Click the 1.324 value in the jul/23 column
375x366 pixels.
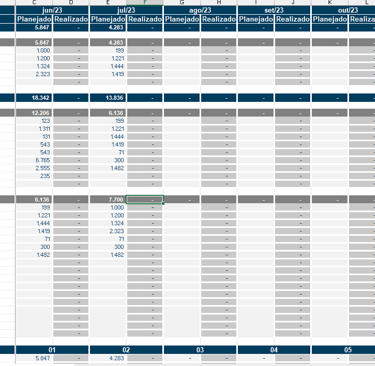(108, 223)
